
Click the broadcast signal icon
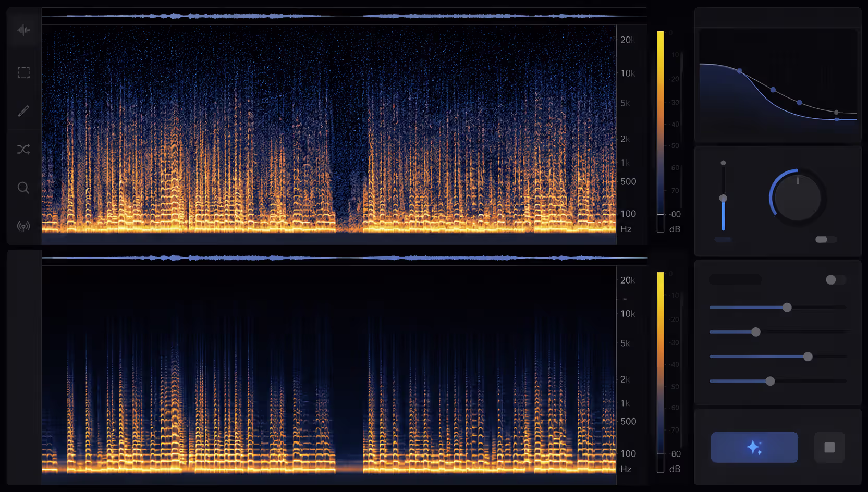pyautogui.click(x=23, y=226)
